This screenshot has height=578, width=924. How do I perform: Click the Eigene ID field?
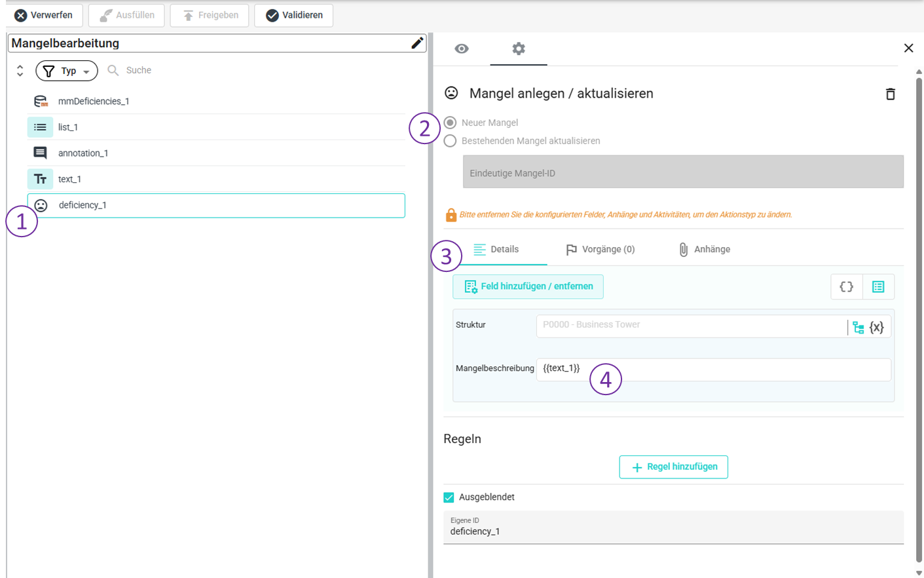673,528
